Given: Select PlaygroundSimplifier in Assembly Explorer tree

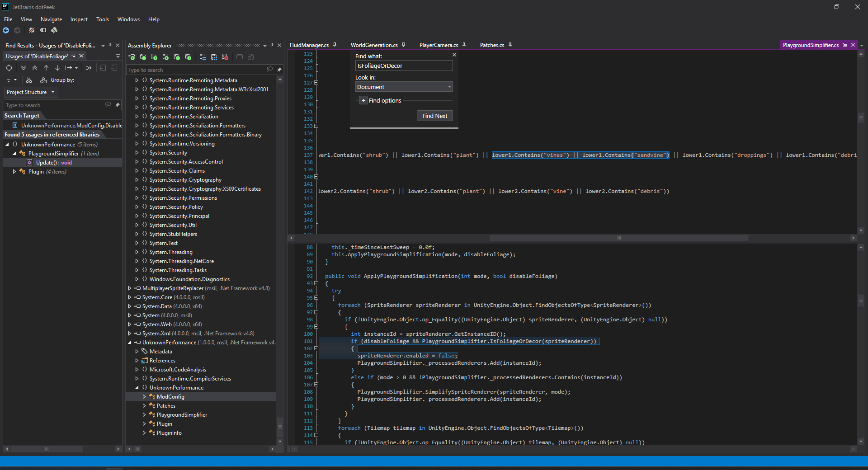Looking at the screenshot, I should (182, 414).
